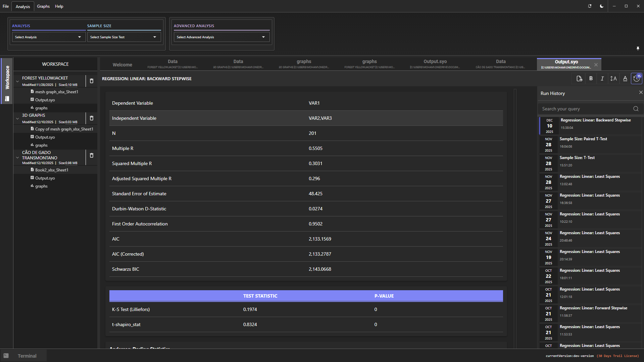Open the font color tool
Image resolution: width=644 pixels, height=362 pixels.
(625, 79)
